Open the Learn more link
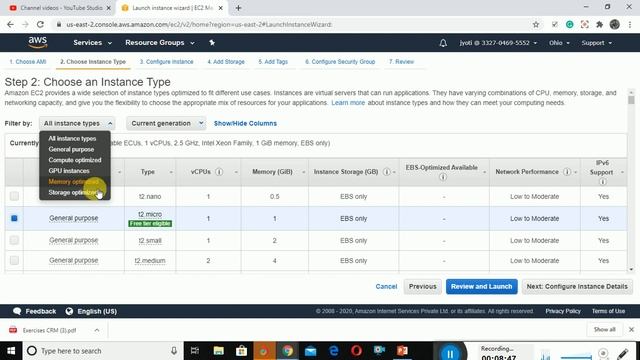Image resolution: width=640 pixels, height=360 pixels. (x=348, y=103)
